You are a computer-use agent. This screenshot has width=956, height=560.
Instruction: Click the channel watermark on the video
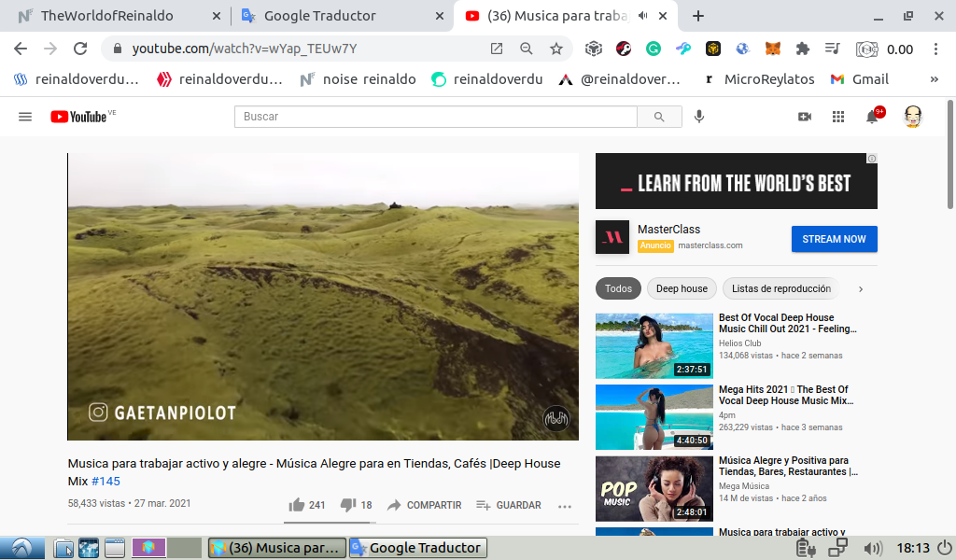[x=556, y=419]
